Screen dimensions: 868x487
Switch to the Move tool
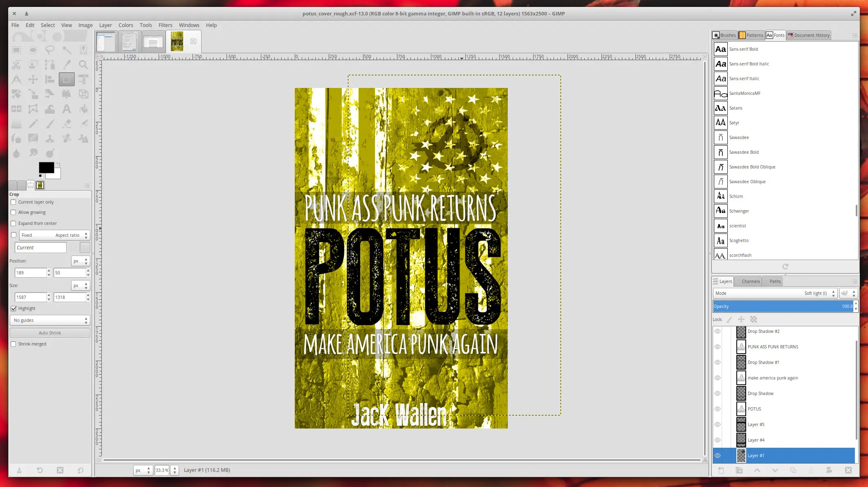click(x=33, y=79)
